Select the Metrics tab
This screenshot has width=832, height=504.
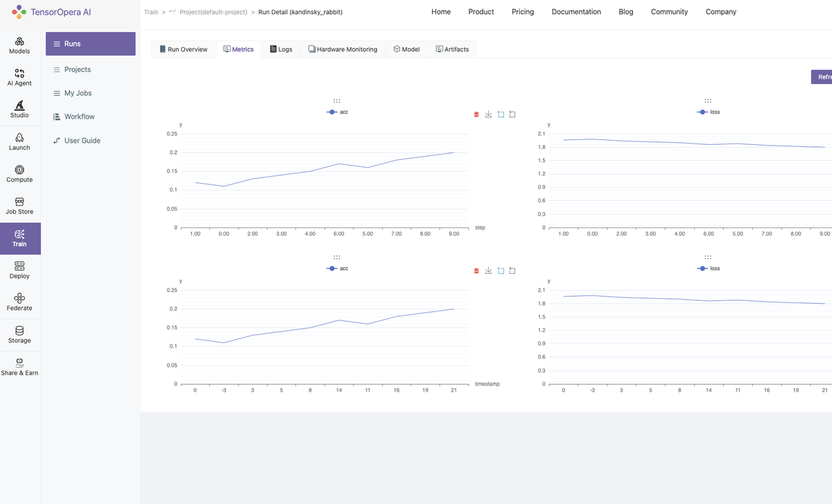239,49
